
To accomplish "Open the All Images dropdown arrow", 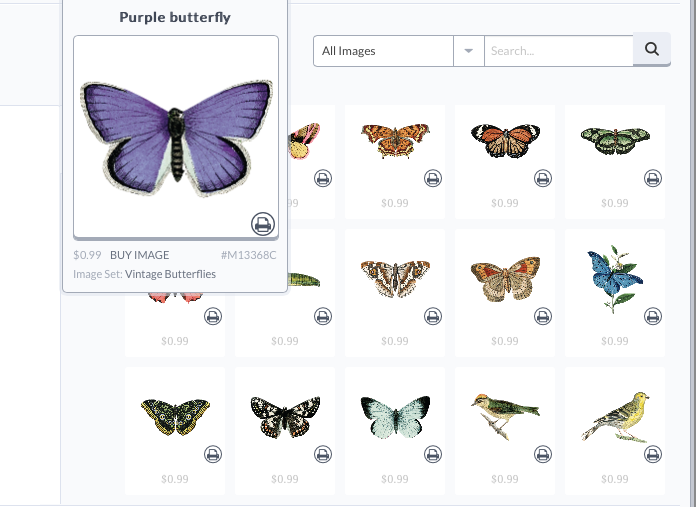I will coord(468,51).
